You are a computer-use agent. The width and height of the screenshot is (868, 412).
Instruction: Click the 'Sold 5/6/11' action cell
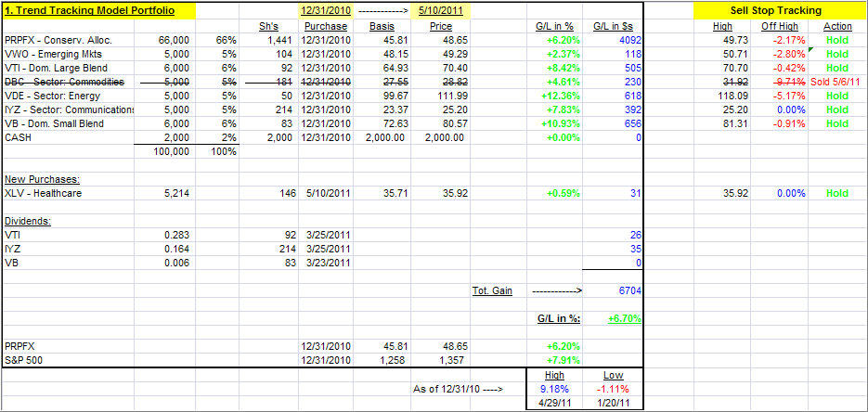837,82
